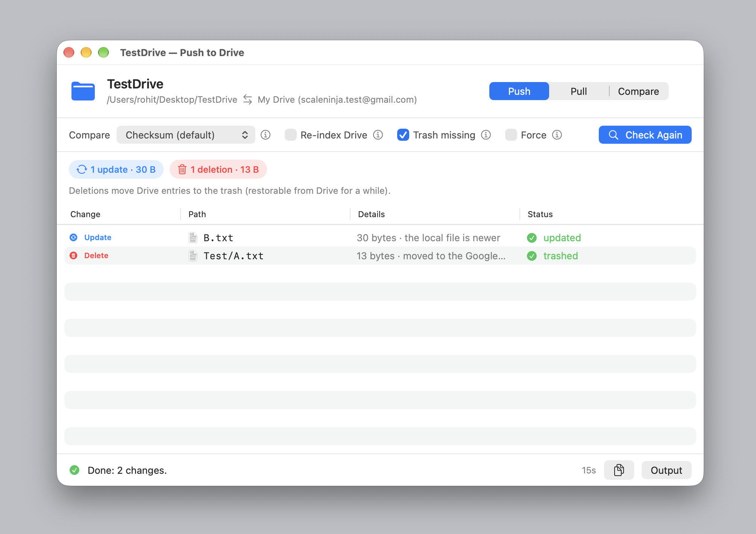The width and height of the screenshot is (756, 534).
Task: Show info for Trash missing option
Action: click(x=486, y=135)
